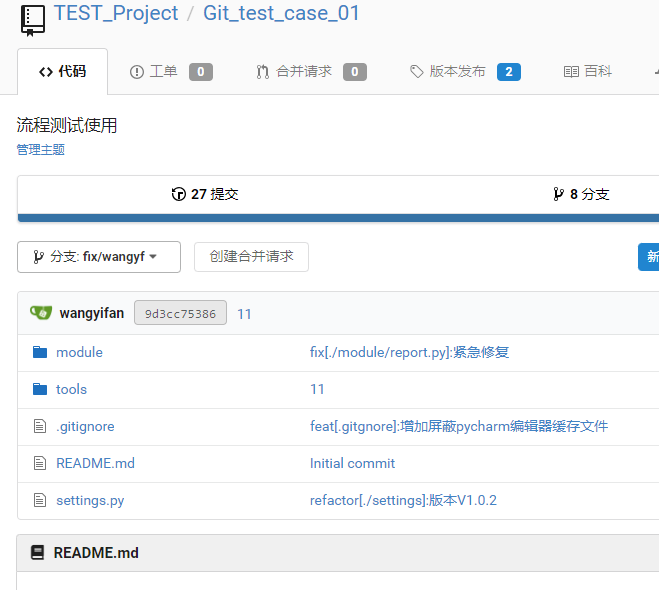This screenshot has width=659, height=590.
Task: Click the 版本发布 tag icon
Action: click(x=416, y=72)
